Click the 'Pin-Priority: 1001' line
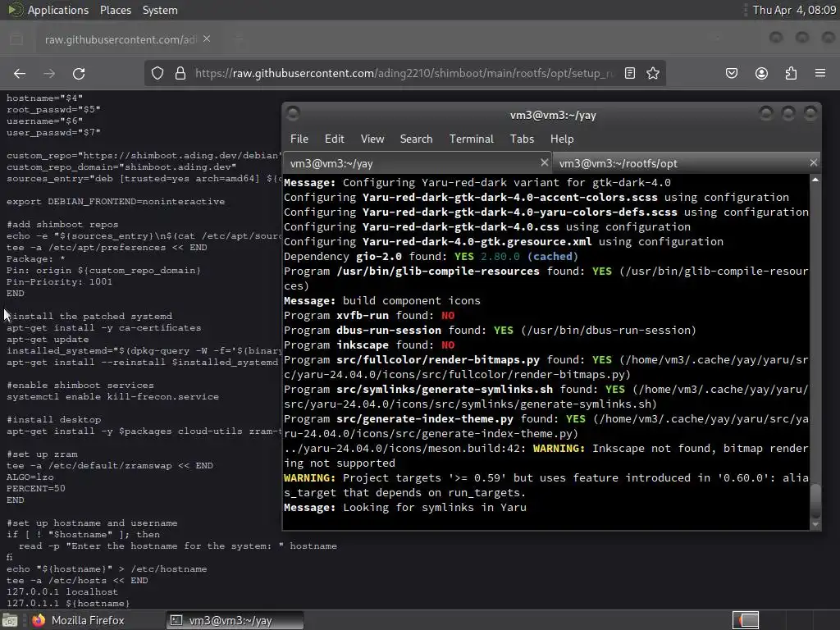840x630 pixels. click(x=59, y=282)
